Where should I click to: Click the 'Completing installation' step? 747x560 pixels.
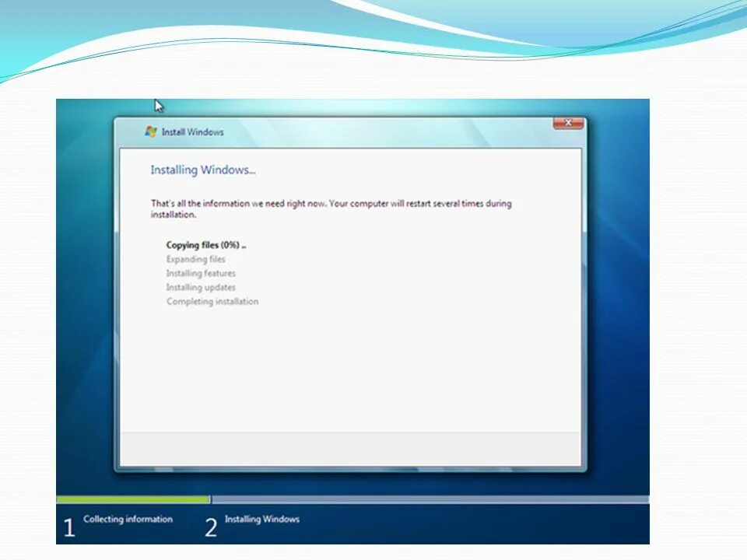212,302
